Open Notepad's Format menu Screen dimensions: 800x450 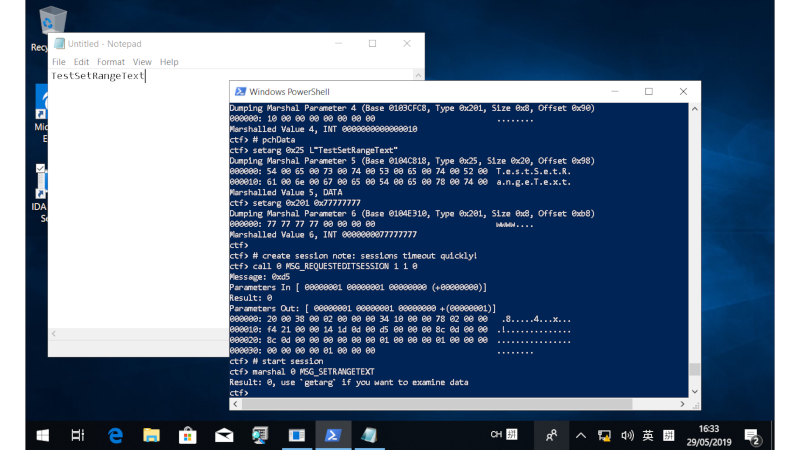click(111, 62)
